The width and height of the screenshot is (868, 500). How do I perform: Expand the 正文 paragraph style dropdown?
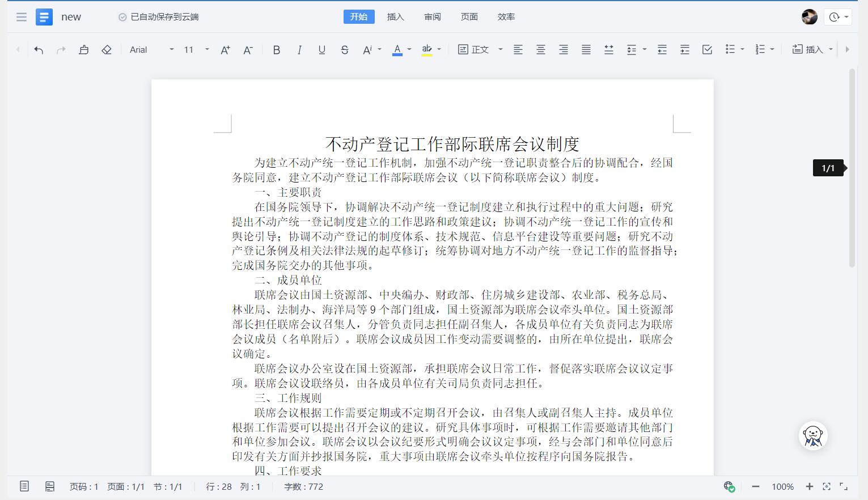500,50
